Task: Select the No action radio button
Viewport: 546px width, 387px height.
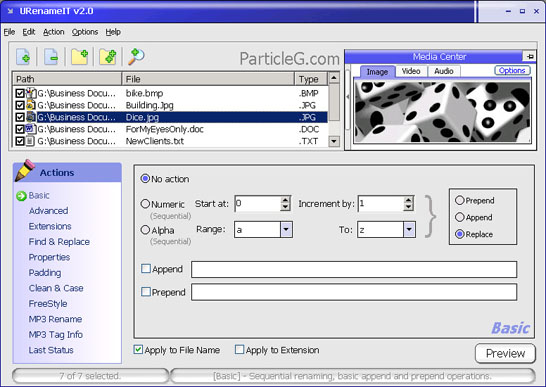Action: point(145,179)
